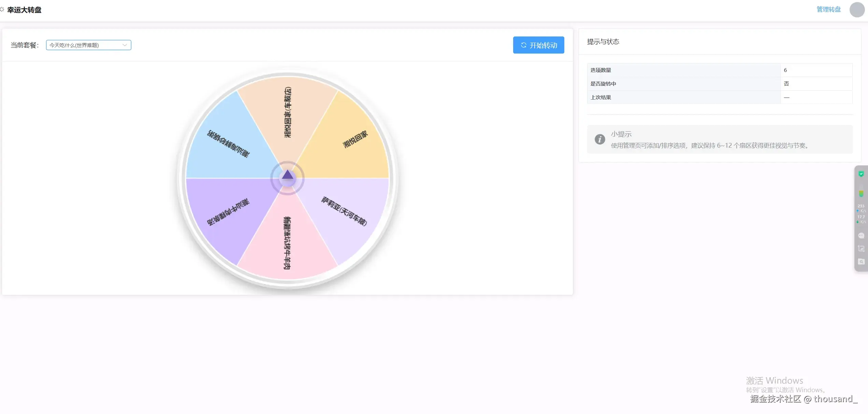Open 管理转盘 link
The width and height of the screenshot is (868, 414).
point(828,10)
